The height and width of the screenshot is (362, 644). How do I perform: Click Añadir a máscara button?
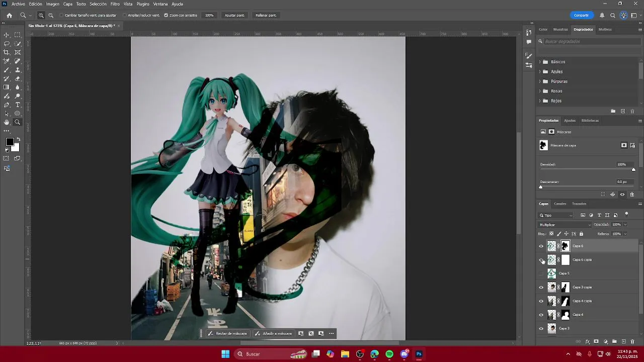[x=273, y=333]
